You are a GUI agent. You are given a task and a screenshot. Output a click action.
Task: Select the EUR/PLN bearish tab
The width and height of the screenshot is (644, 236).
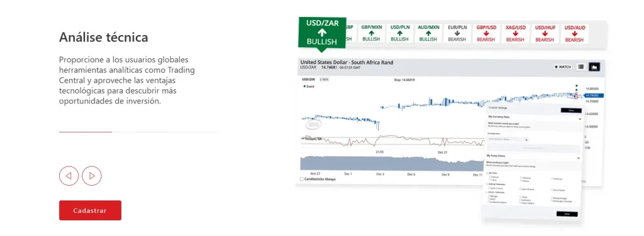click(457, 34)
